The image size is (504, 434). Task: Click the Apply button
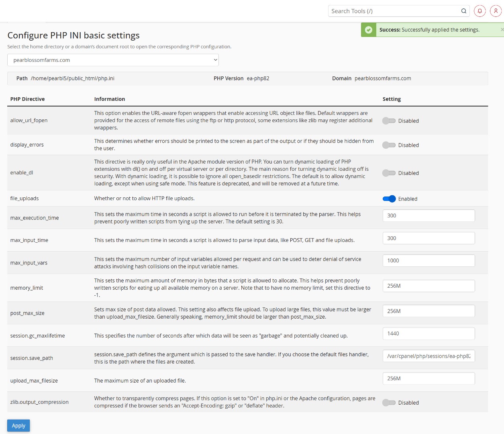18,426
